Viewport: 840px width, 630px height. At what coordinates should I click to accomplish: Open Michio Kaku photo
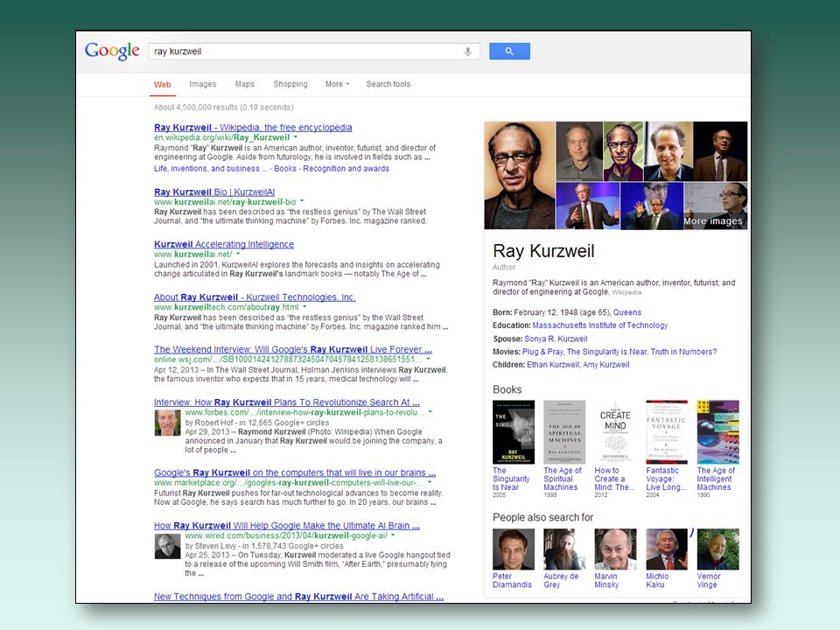[667, 549]
